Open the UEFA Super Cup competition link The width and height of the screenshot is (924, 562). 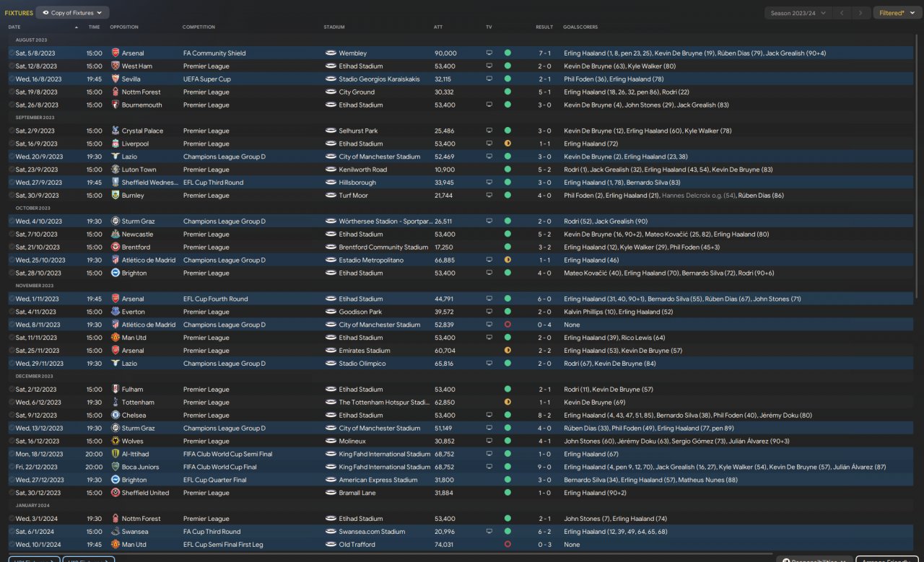[207, 79]
